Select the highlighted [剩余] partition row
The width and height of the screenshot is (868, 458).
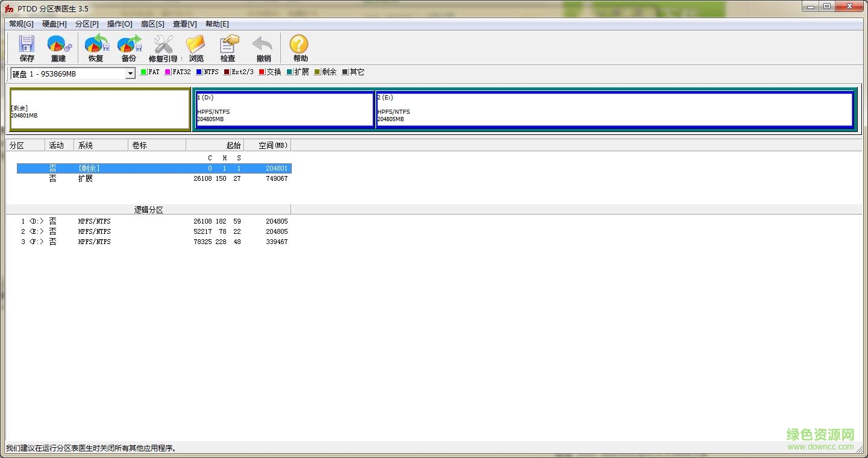154,168
